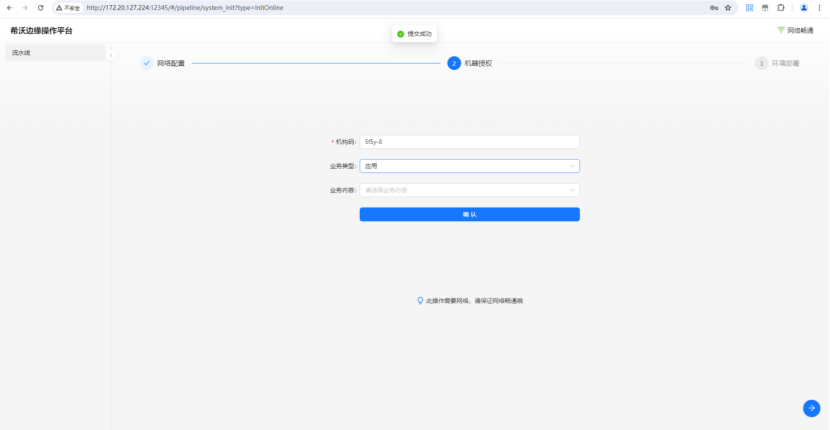Viewport: 830px width, 430px height.
Task: Open the 业务类型 dropdown
Action: click(469, 166)
